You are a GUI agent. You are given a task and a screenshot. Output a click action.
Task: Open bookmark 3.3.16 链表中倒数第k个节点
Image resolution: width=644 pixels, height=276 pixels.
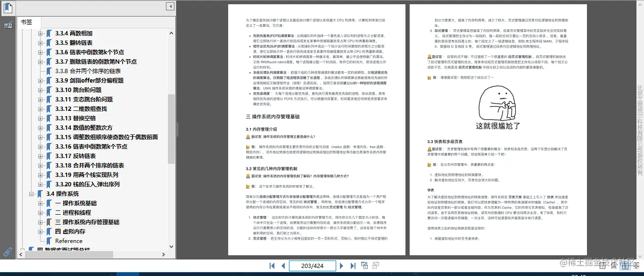point(91,147)
